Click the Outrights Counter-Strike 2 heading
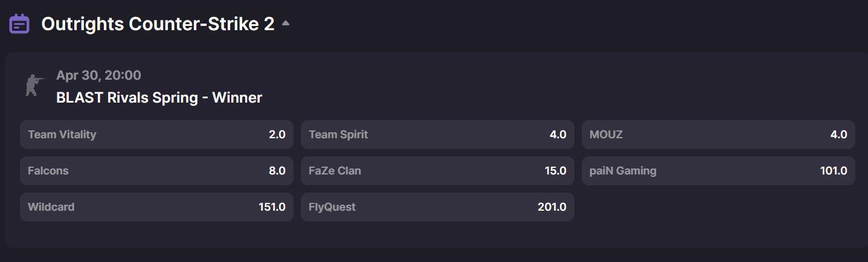The image size is (868, 262). (158, 24)
